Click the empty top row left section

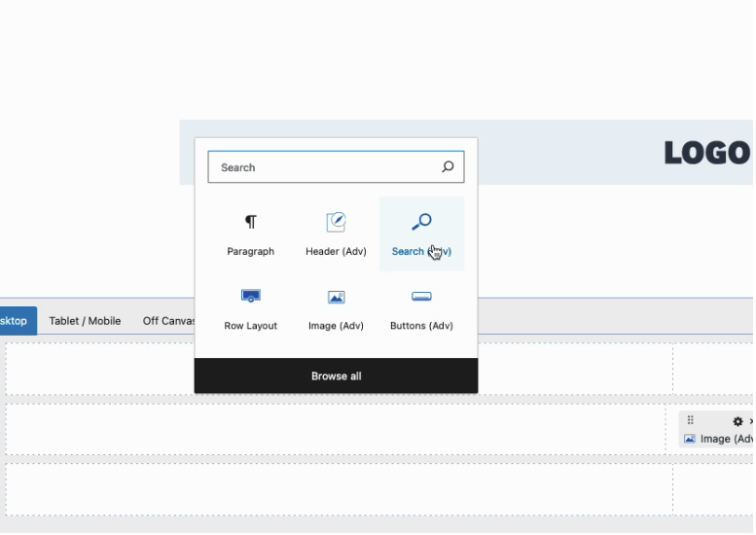click(97, 369)
